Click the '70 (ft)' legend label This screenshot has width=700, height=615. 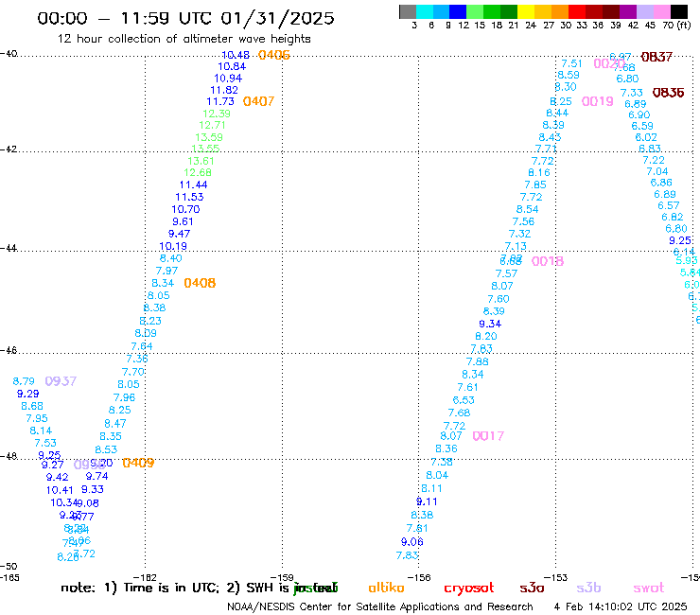[x=676, y=26]
